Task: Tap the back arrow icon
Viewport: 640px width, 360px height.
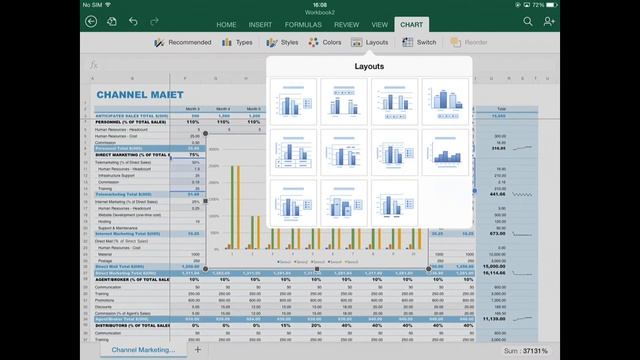Action: click(x=91, y=21)
